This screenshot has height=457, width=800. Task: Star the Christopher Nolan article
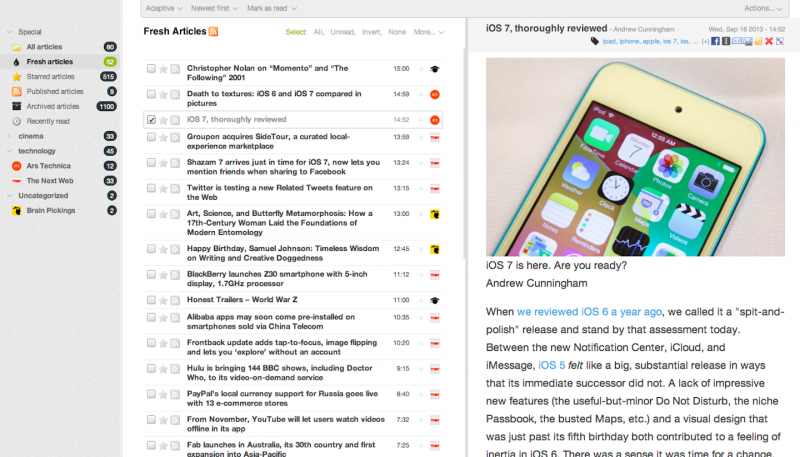(163, 69)
